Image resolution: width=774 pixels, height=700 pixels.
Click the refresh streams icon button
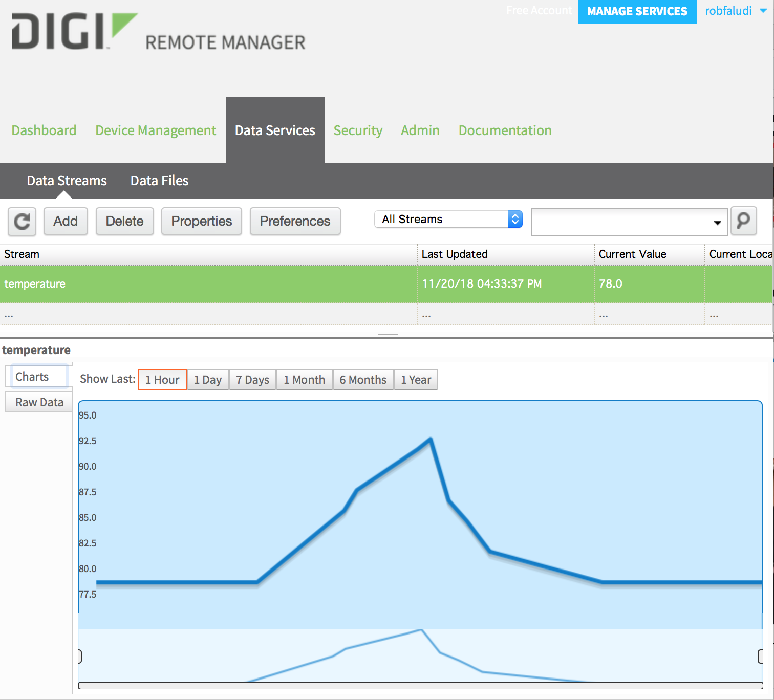coord(22,222)
